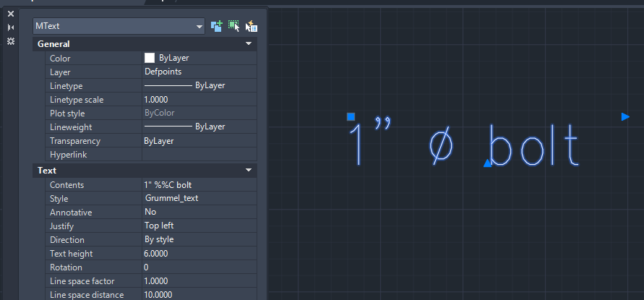644x300 pixels.
Task: Click the Style value Grummel_text
Action: click(199, 199)
